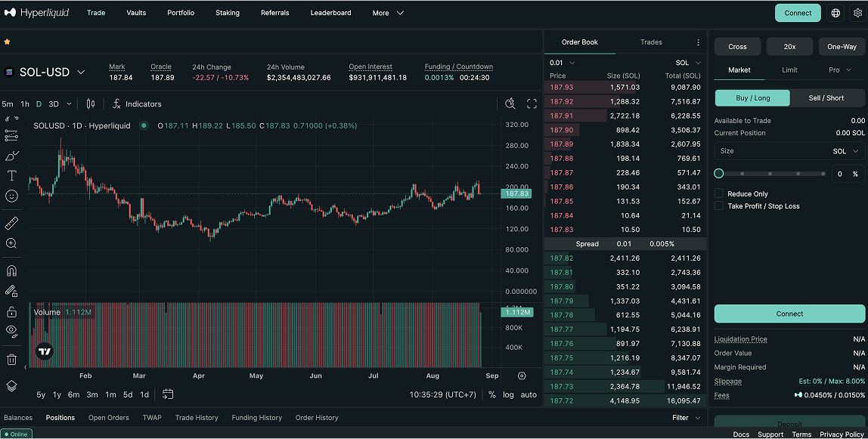Click bid price 187.82 in order book
Screen dimensions: 868x439
click(561, 258)
